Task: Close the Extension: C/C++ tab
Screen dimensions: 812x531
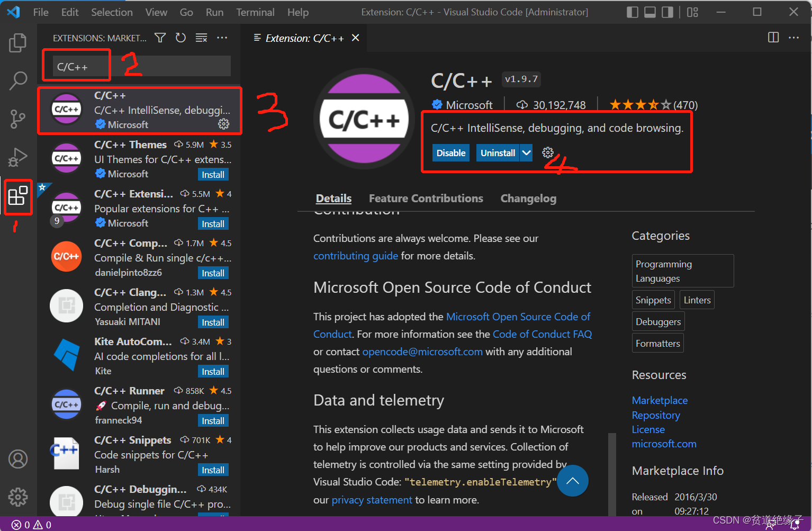Action: pos(356,38)
